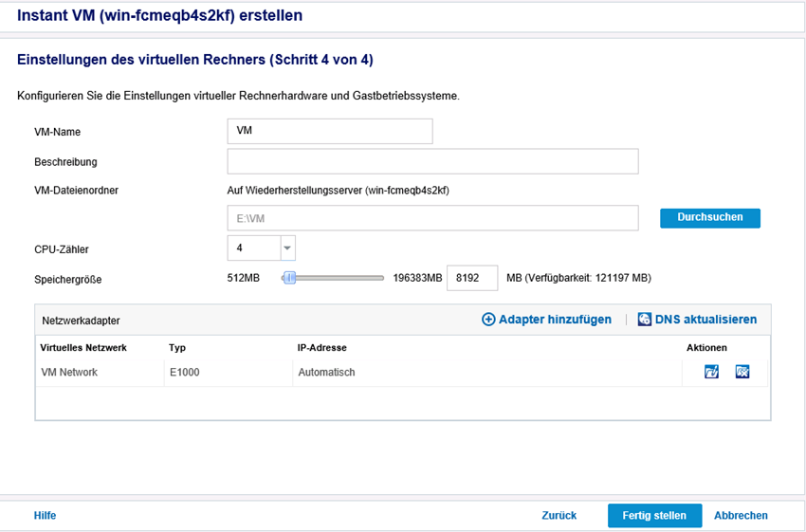
Task: Select the E1000 adapter type cell
Action: coord(229,372)
